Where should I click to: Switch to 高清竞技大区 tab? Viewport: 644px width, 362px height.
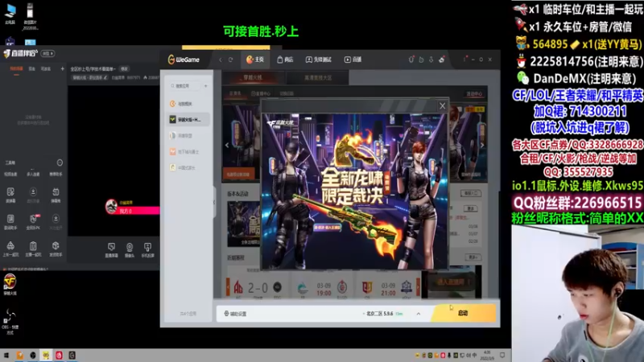click(x=318, y=77)
